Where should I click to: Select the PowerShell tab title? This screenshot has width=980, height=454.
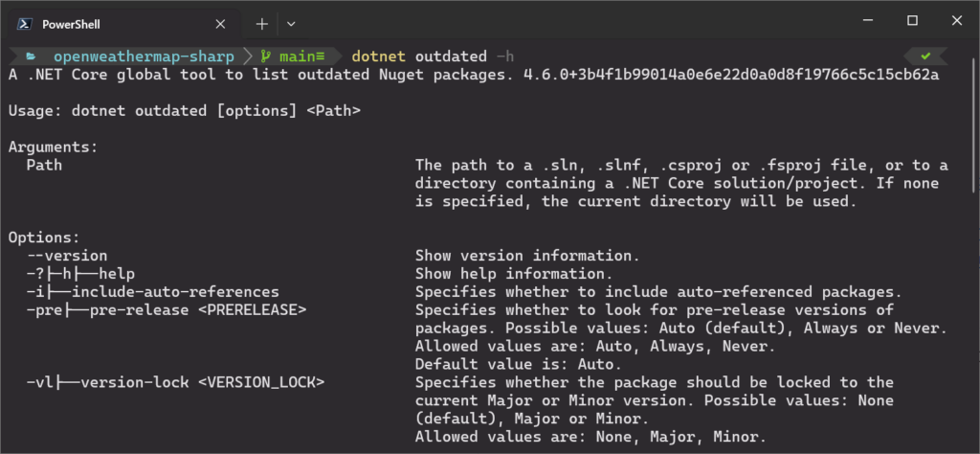[71, 23]
